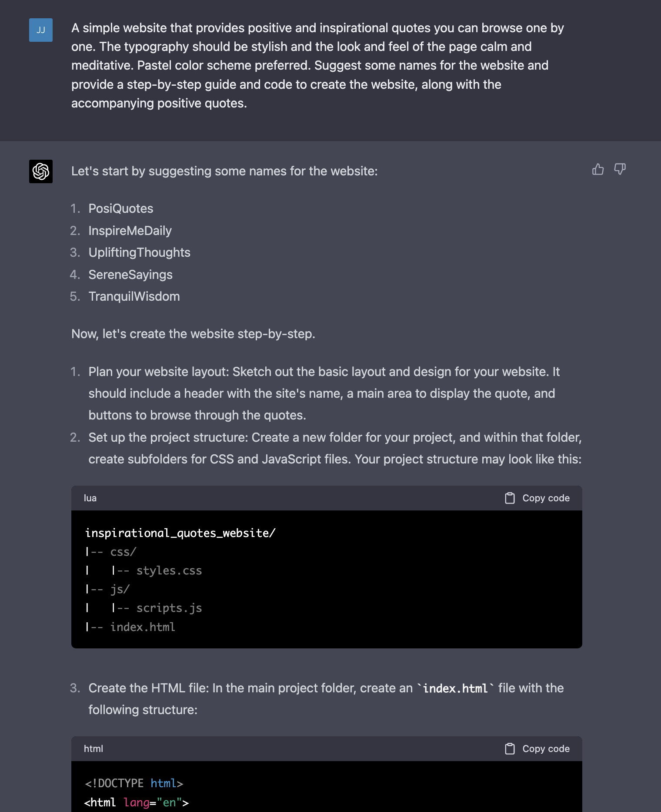Click the thumbs down feedback icon
Viewport: 661px width, 812px height.
point(620,169)
